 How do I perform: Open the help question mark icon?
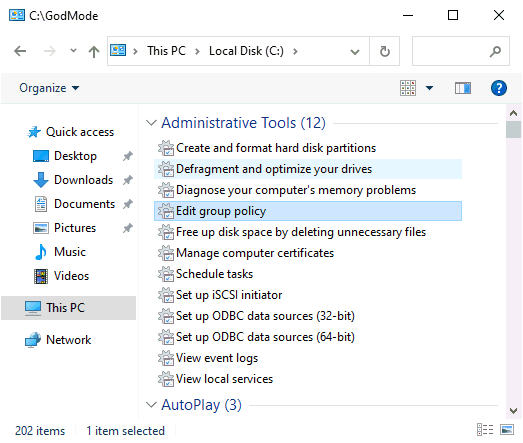pyautogui.click(x=499, y=88)
